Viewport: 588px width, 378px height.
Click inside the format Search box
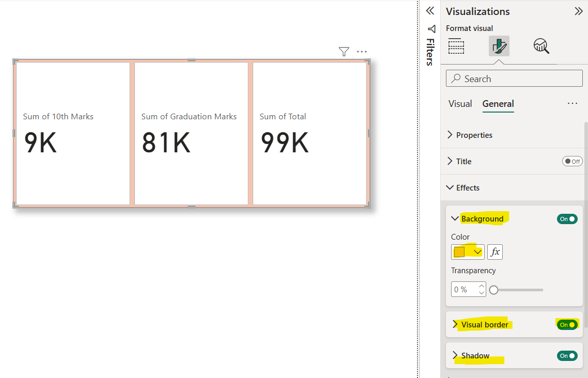point(514,78)
